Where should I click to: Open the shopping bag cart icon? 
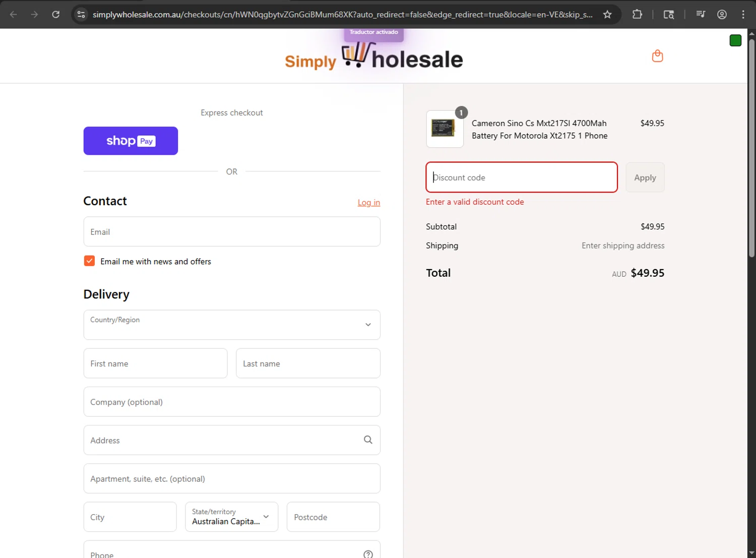coord(657,56)
